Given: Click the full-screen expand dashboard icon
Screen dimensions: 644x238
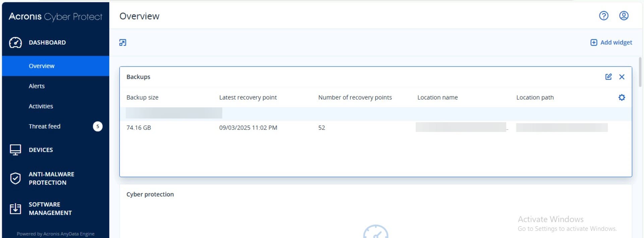Looking at the screenshot, I should coord(123,43).
